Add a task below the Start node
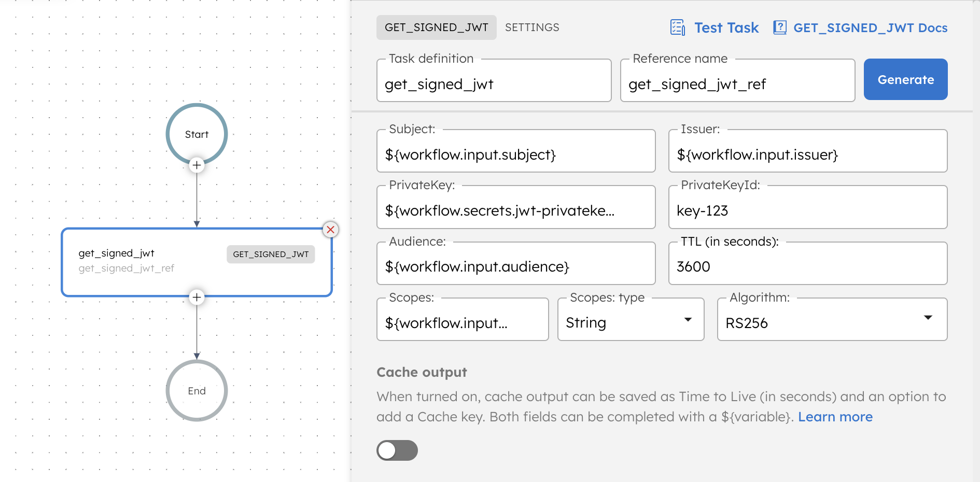980x482 pixels. click(197, 165)
